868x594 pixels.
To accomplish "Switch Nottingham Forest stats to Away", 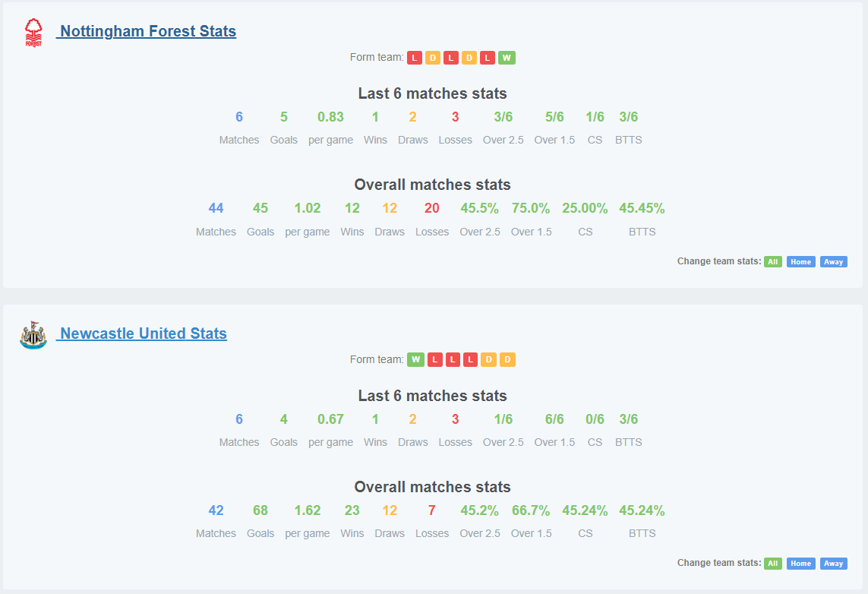I will (x=833, y=262).
